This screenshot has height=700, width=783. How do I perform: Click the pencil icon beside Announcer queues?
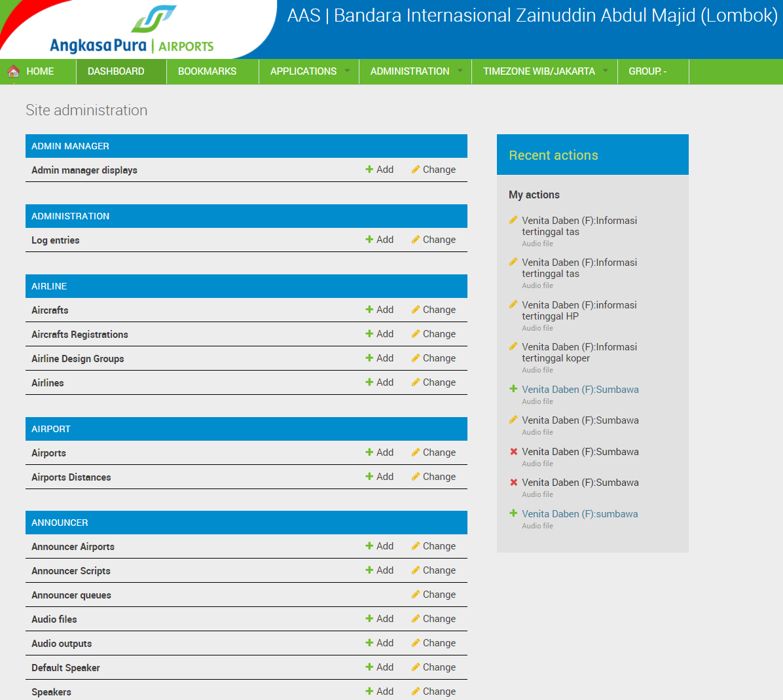tap(415, 594)
